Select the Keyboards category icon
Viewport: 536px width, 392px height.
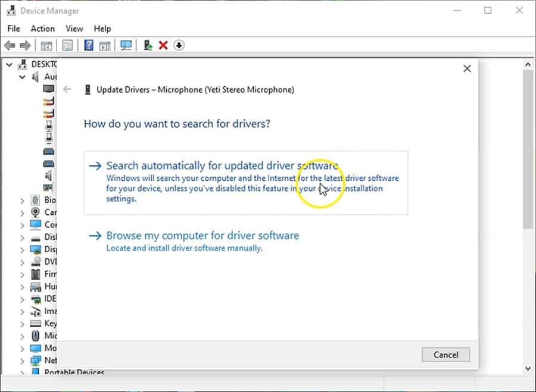35,324
